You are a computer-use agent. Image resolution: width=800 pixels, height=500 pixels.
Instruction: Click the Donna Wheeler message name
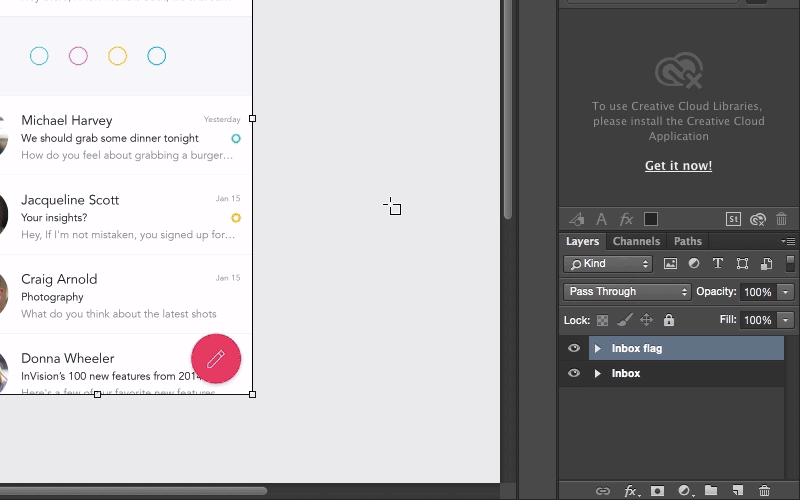[x=68, y=358]
